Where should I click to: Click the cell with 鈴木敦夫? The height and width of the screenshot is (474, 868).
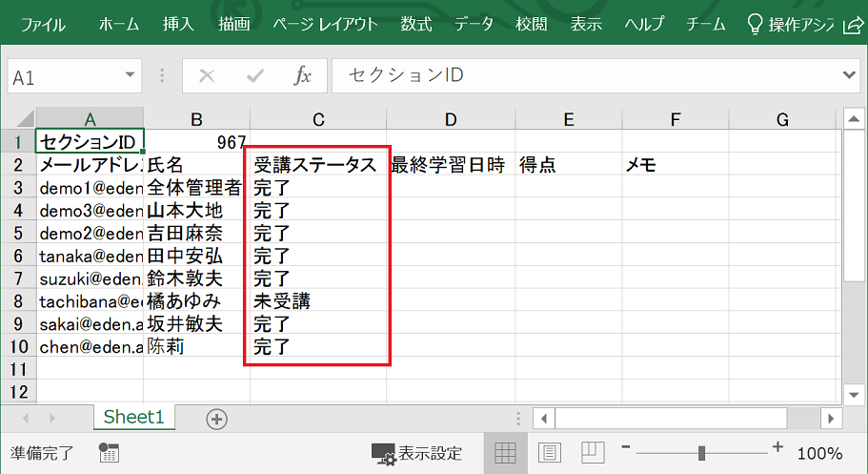pyautogui.click(x=196, y=278)
